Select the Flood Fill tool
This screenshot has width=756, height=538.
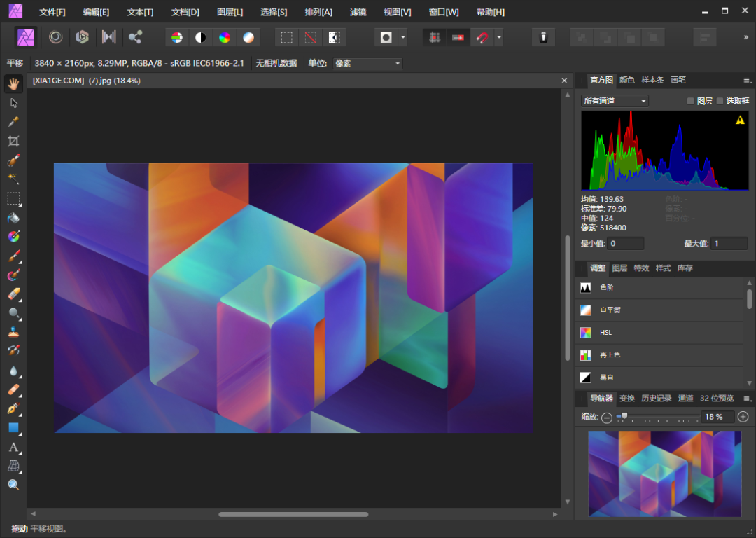(x=14, y=218)
